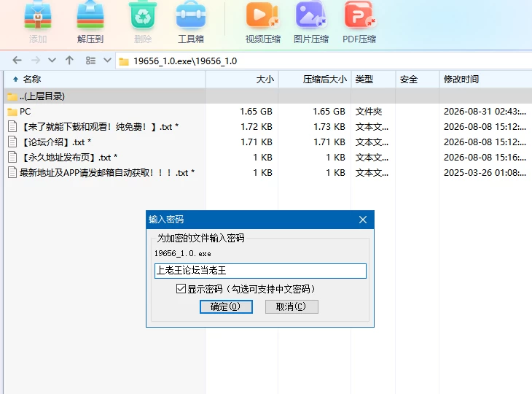This screenshot has width=532, height=394.
Task: Open the 图片压缩 image compression tool
Action: 310,15
